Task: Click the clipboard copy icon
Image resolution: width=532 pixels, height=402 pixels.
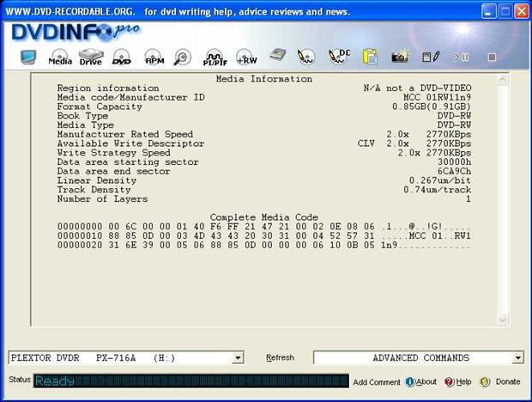Action: [x=370, y=57]
